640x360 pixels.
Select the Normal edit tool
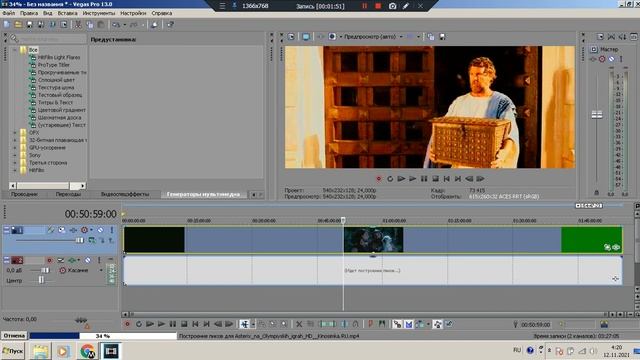pos(244,324)
